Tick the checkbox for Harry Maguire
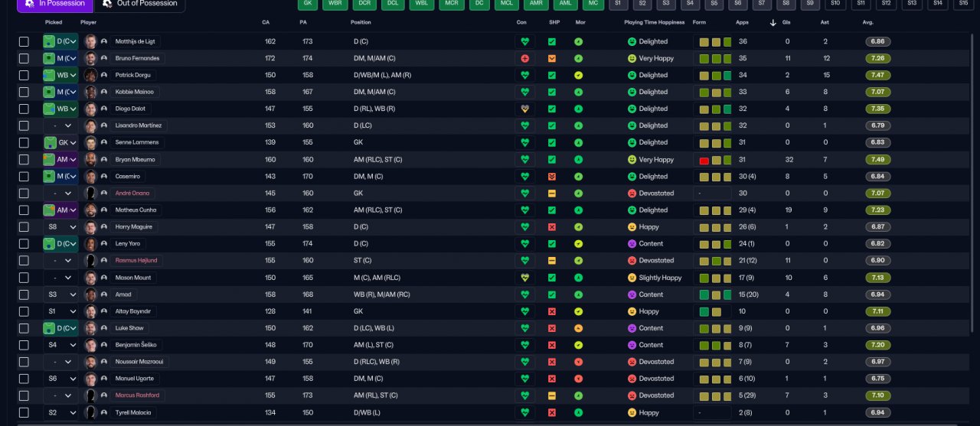The width and height of the screenshot is (980, 426). pos(24,227)
